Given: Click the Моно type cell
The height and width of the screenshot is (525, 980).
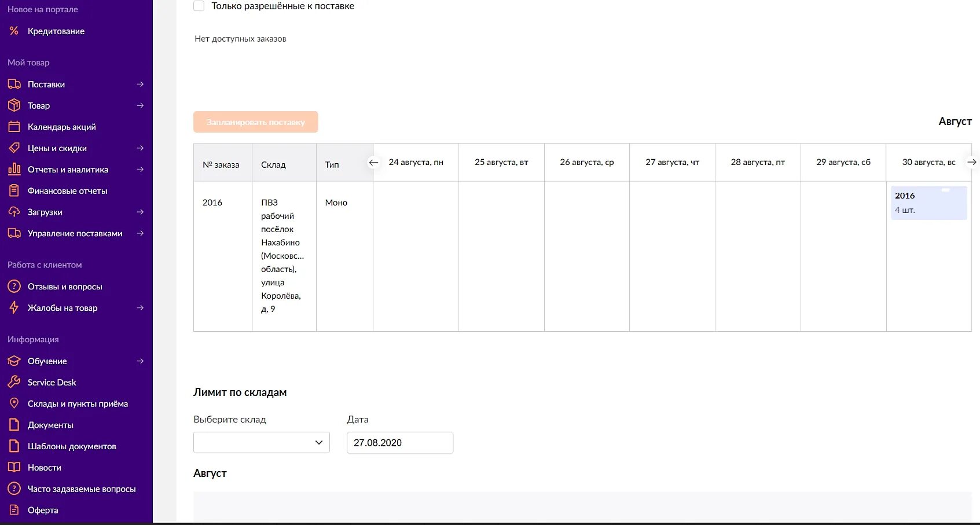Looking at the screenshot, I should click(x=336, y=202).
